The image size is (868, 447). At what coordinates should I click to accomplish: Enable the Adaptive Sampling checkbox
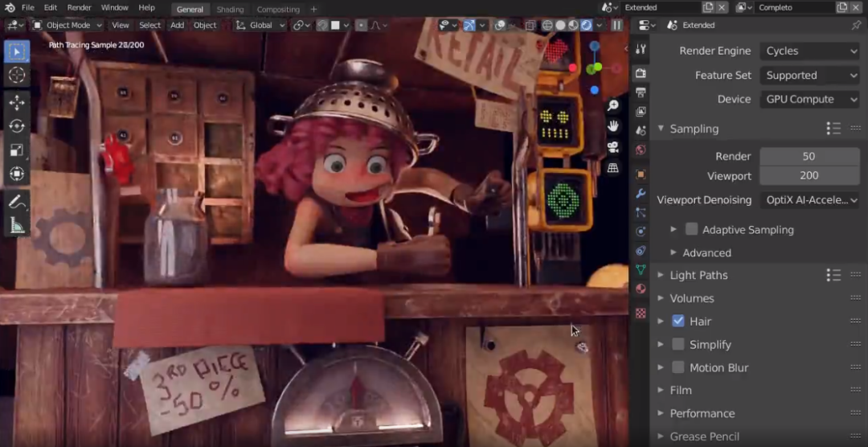pyautogui.click(x=691, y=229)
